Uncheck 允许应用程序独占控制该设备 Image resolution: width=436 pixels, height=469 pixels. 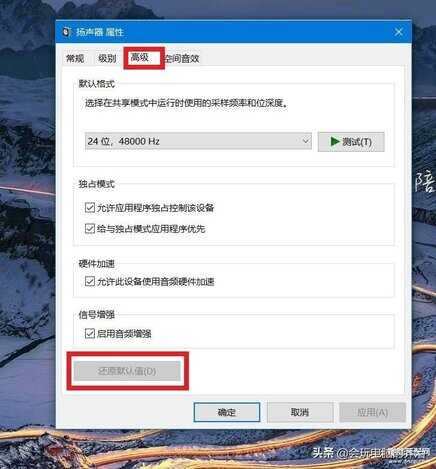(90, 208)
